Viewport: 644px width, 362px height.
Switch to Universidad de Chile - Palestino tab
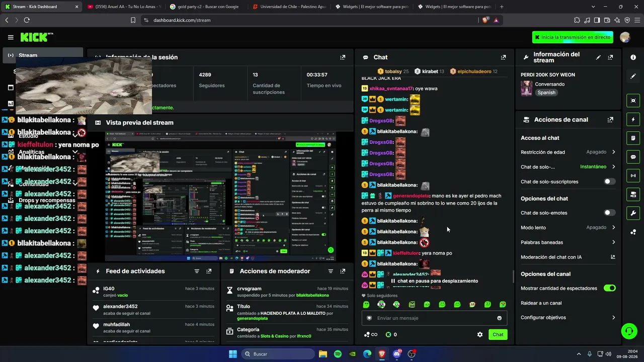(x=289, y=7)
